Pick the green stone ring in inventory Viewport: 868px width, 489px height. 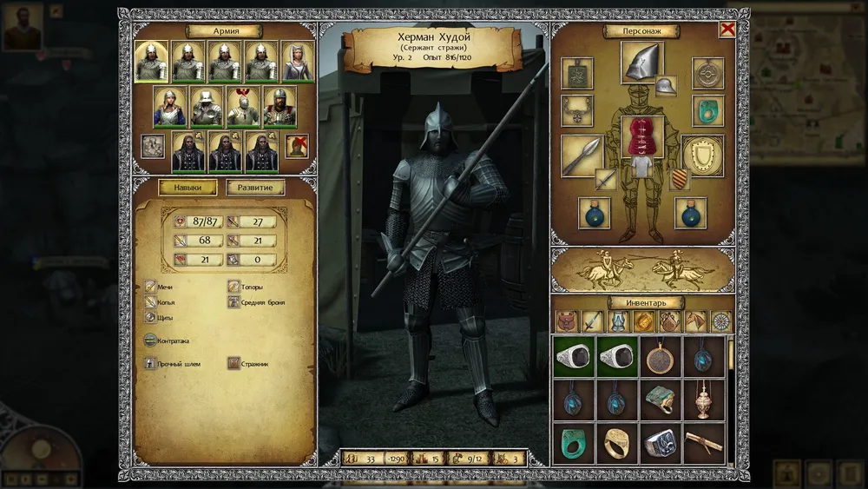[661, 400]
